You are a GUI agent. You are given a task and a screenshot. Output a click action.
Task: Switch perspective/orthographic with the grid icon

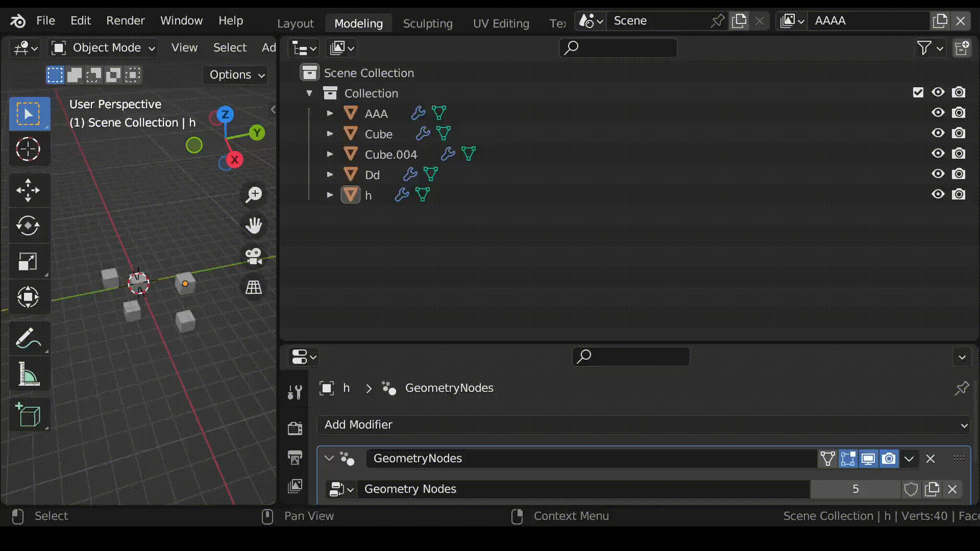254,287
